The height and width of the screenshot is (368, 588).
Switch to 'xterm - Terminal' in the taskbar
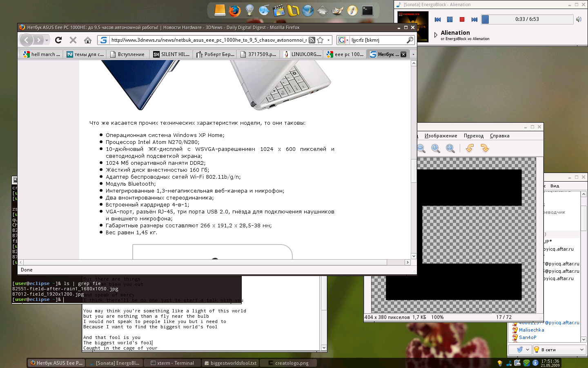(x=171, y=363)
